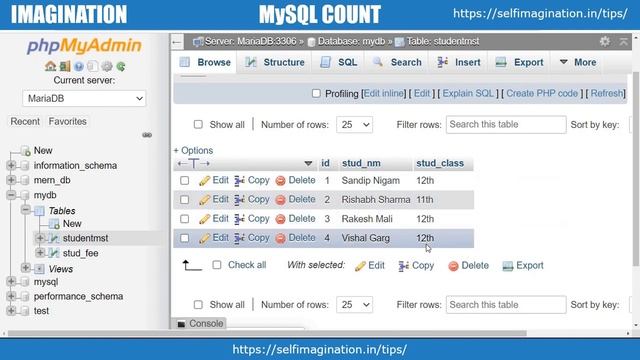Click With selected Export icon

coord(508,266)
